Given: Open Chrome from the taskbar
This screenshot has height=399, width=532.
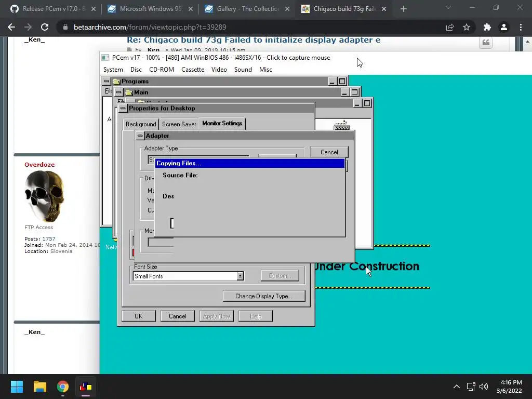Looking at the screenshot, I should click(63, 387).
